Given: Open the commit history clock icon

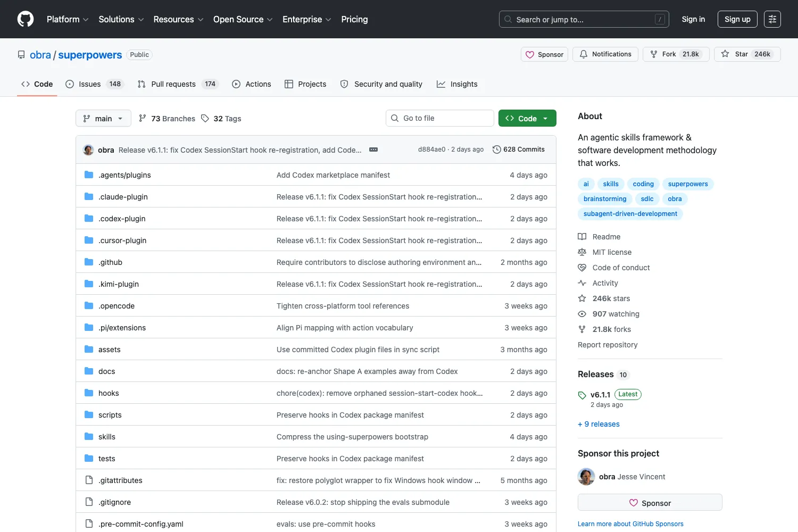Looking at the screenshot, I should 497,149.
